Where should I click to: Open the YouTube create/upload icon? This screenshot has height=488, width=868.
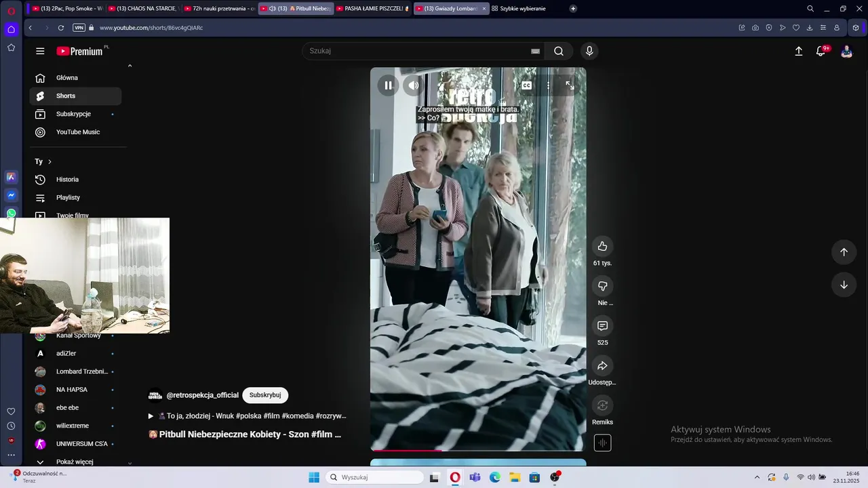(x=799, y=52)
